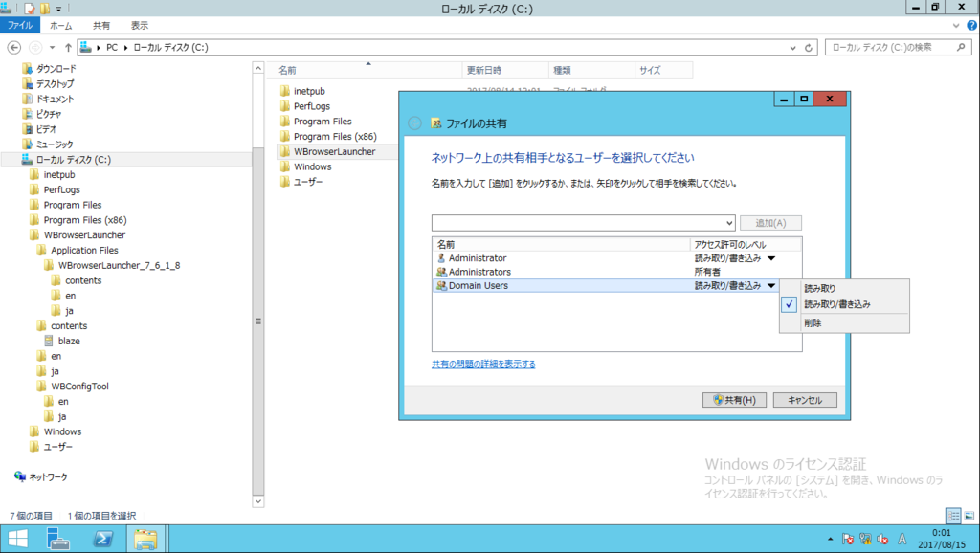Open 共有の問題の詳細を表示する link
The height and width of the screenshot is (553, 980).
483,365
